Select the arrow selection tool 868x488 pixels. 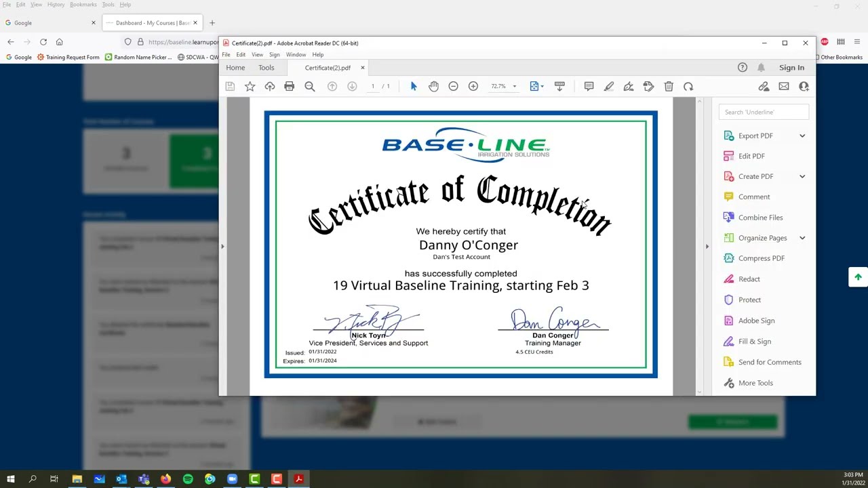pyautogui.click(x=414, y=87)
